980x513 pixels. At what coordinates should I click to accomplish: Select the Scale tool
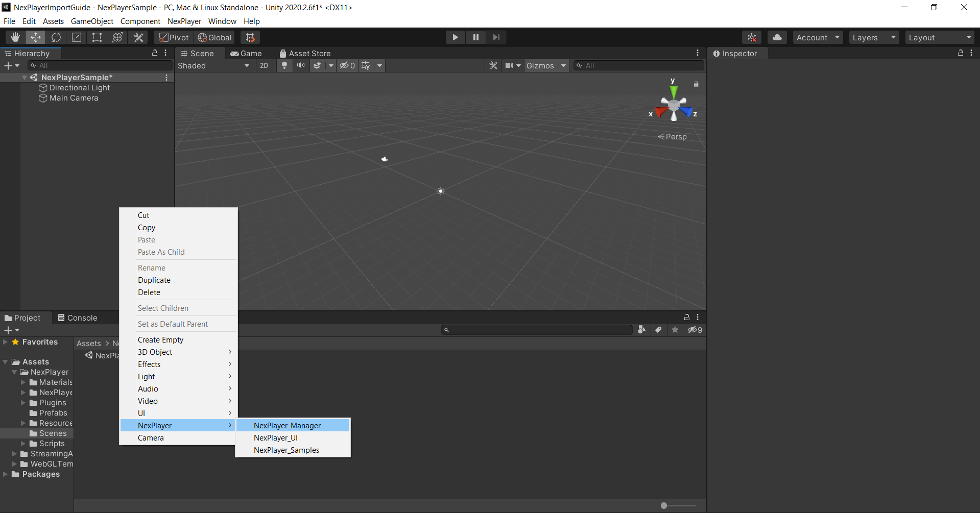coord(77,37)
